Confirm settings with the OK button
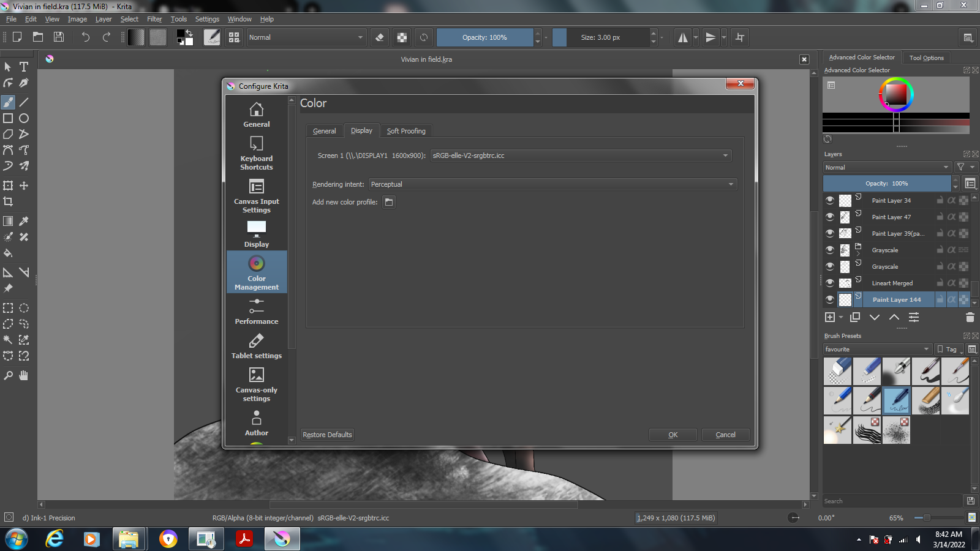980x551 pixels. click(673, 435)
